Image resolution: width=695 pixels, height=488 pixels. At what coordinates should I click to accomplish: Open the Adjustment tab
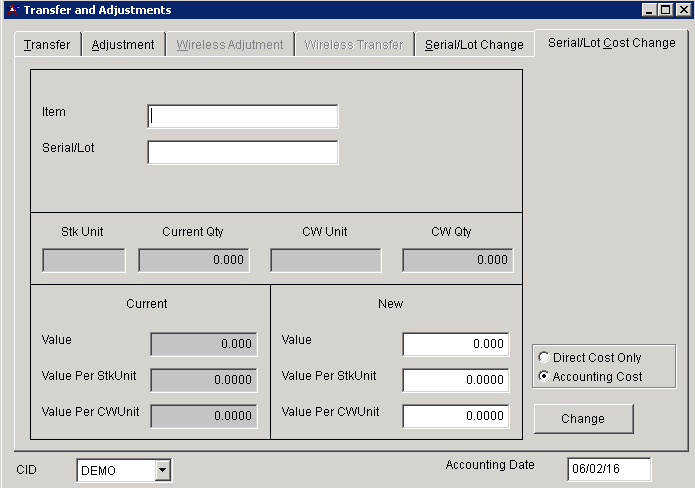coord(123,45)
